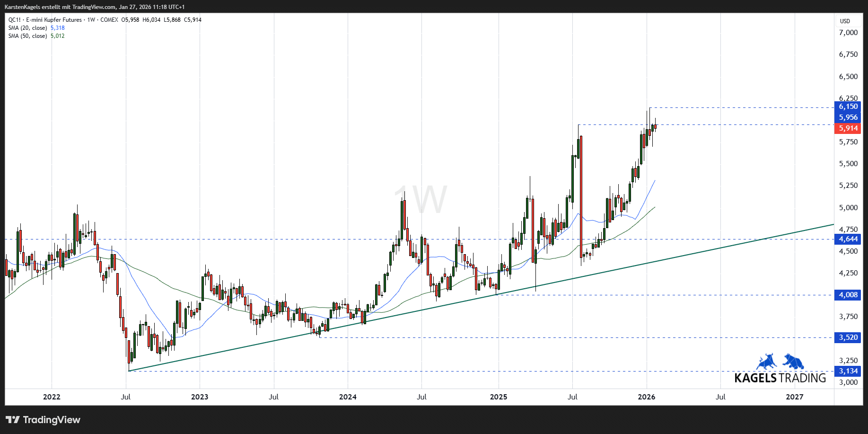Click the 2026 label on the time axis

[648, 397]
